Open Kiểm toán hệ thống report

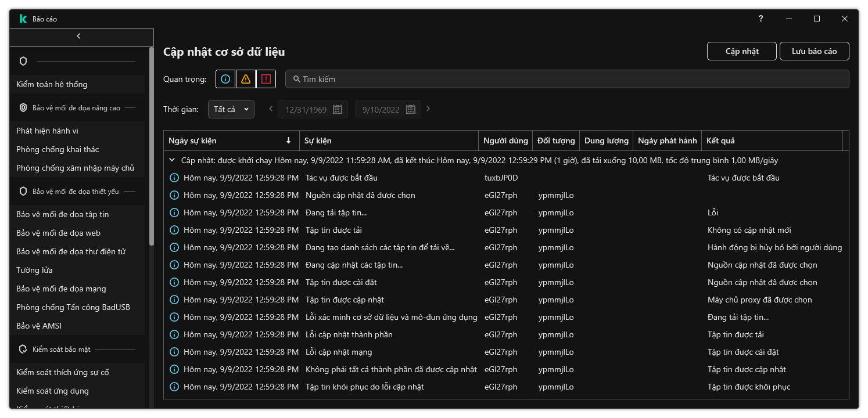click(x=52, y=84)
